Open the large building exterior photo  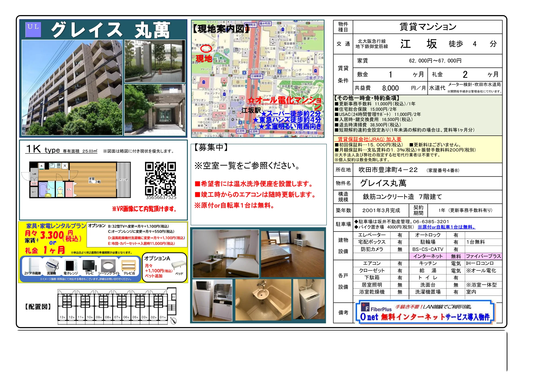[72, 88]
